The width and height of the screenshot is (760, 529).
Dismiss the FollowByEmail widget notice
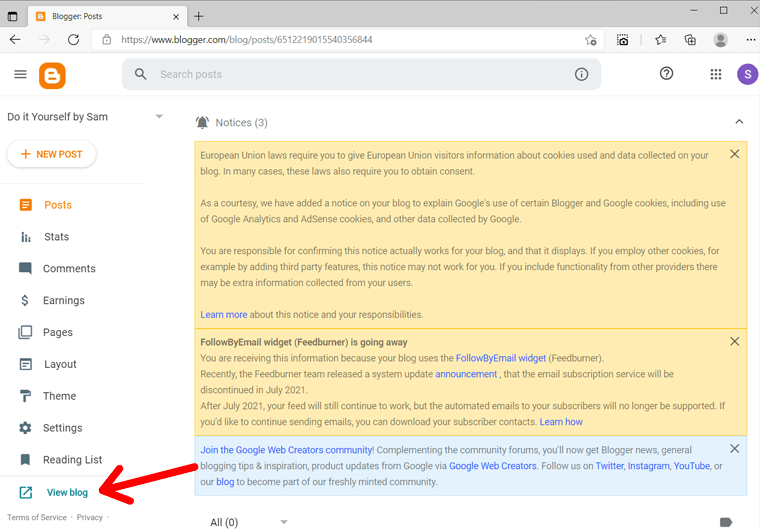pyautogui.click(x=735, y=341)
